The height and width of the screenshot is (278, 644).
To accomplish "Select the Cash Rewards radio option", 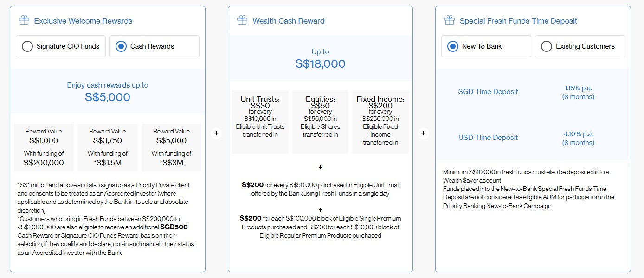I will pyautogui.click(x=121, y=46).
